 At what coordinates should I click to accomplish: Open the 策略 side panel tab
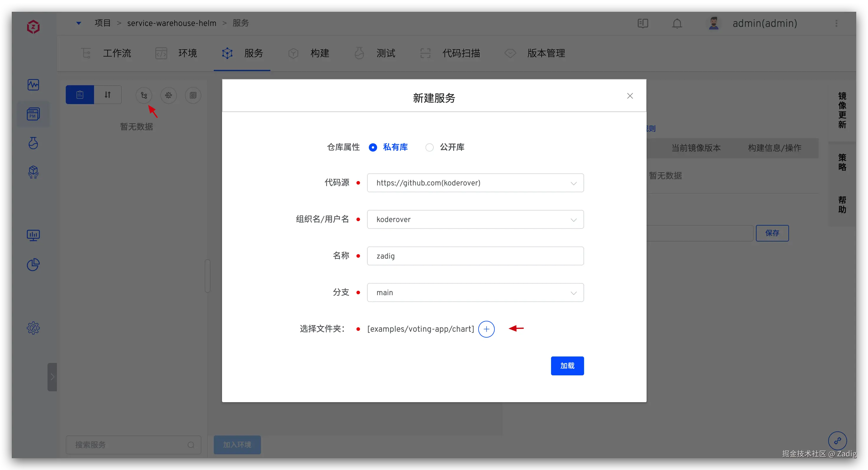click(x=842, y=162)
